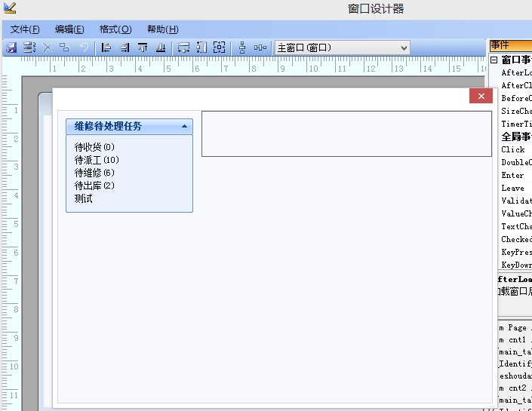Click the Make Same Size icon

220,48
